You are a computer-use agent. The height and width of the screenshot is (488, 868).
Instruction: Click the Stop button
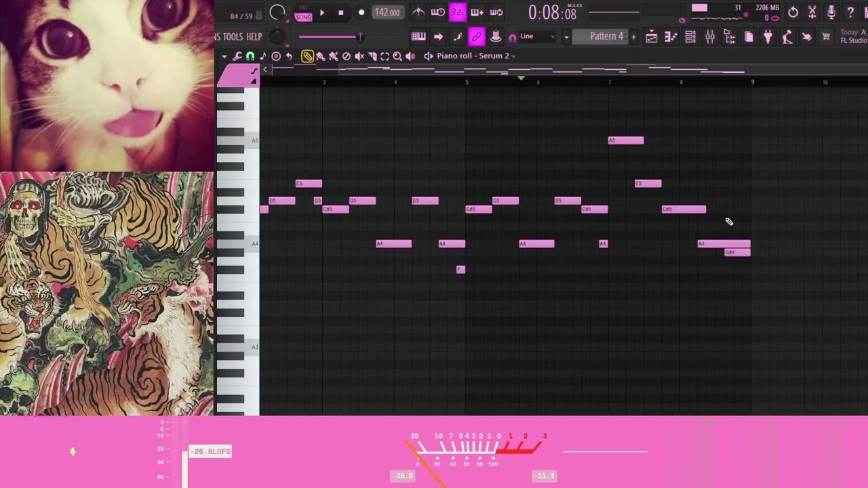click(341, 12)
